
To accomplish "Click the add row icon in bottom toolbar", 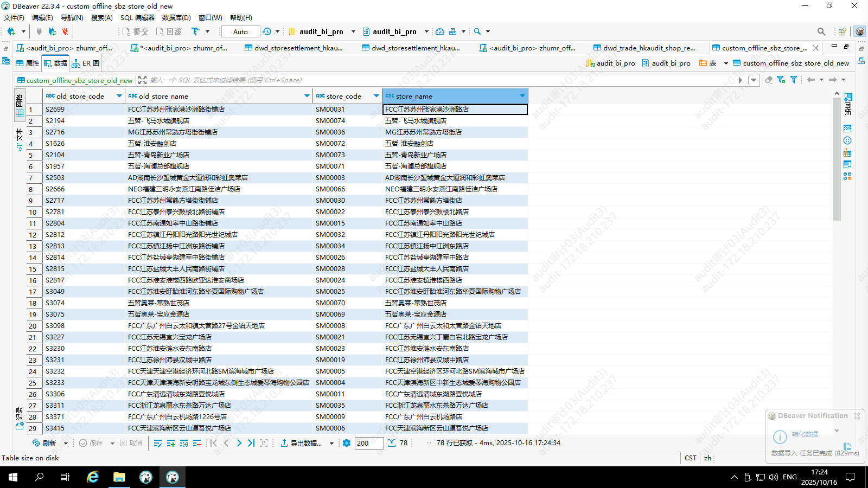I will point(171,443).
